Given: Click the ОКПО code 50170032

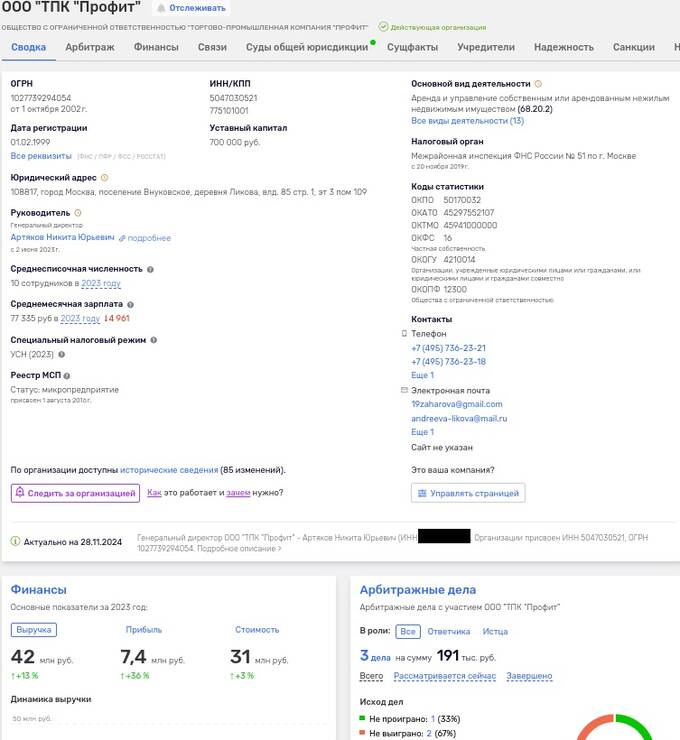Looking at the screenshot, I should tap(462, 200).
